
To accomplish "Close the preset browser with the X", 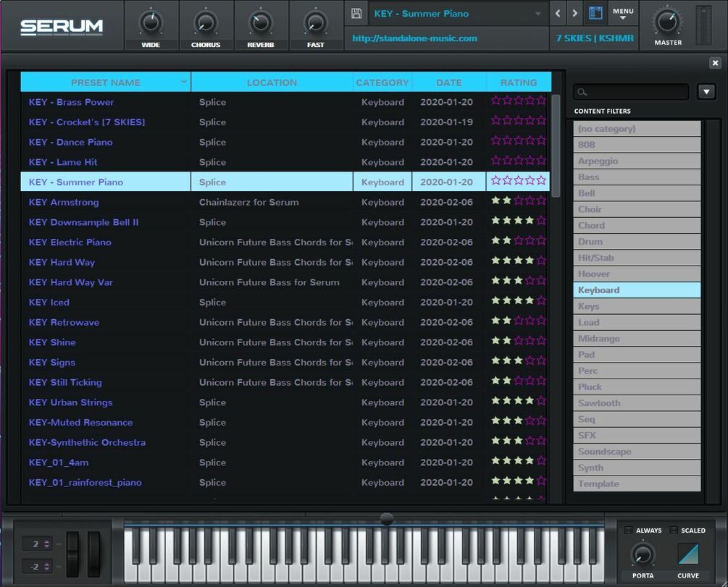I will 715,63.
